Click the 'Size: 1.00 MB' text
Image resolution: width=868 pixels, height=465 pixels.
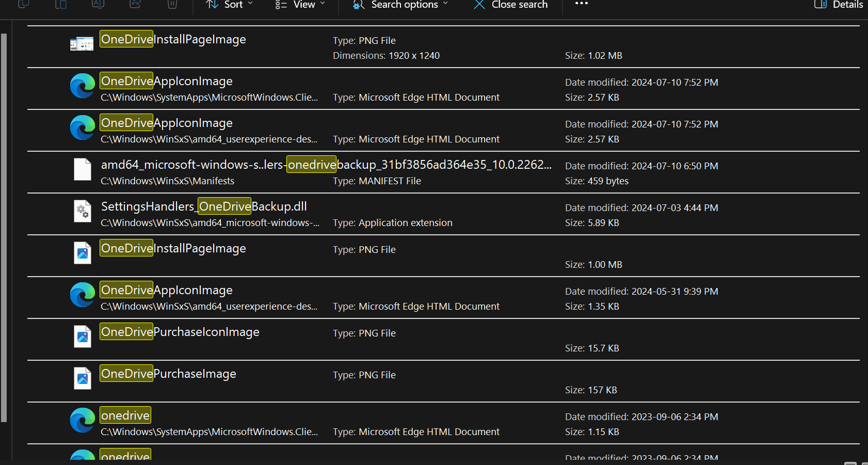[593, 265]
